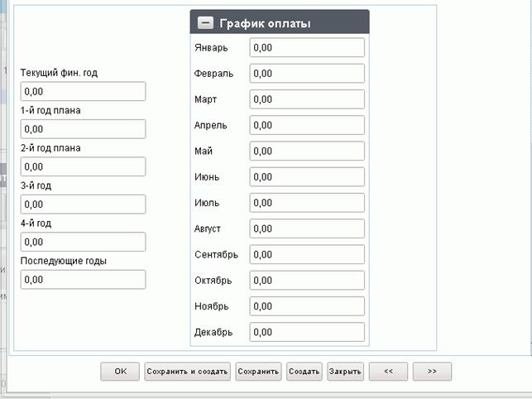Click the Декабрь payment field
Screen dimensions: 532x399
click(307, 332)
